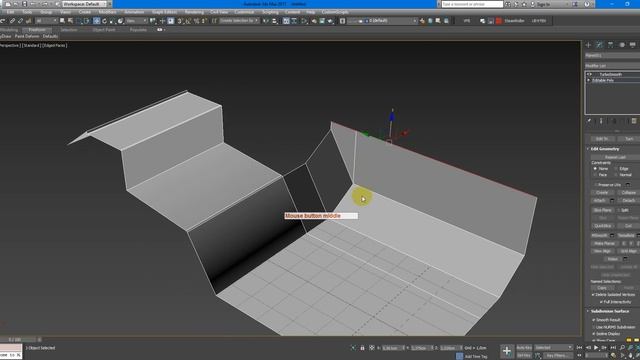Select the None constraint radio button
Viewport: 640px width, 360px height.
595,169
